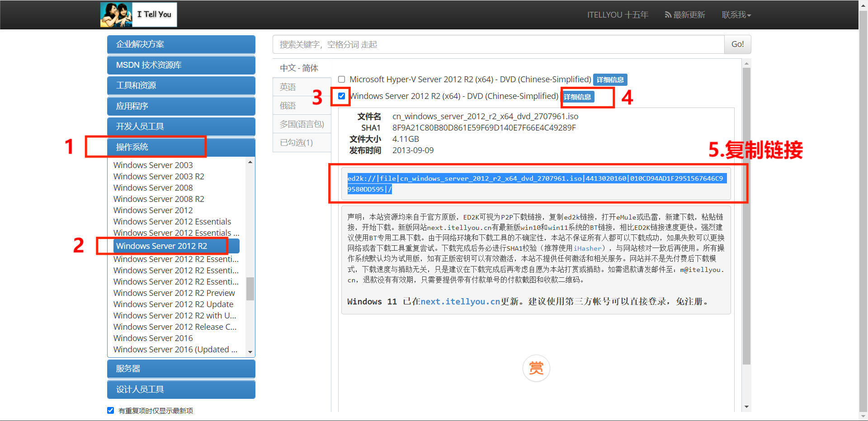This screenshot has width=868, height=421.
Task: Untick the Windows Server 2012 R2 DVD checkbox
Action: 342,96
